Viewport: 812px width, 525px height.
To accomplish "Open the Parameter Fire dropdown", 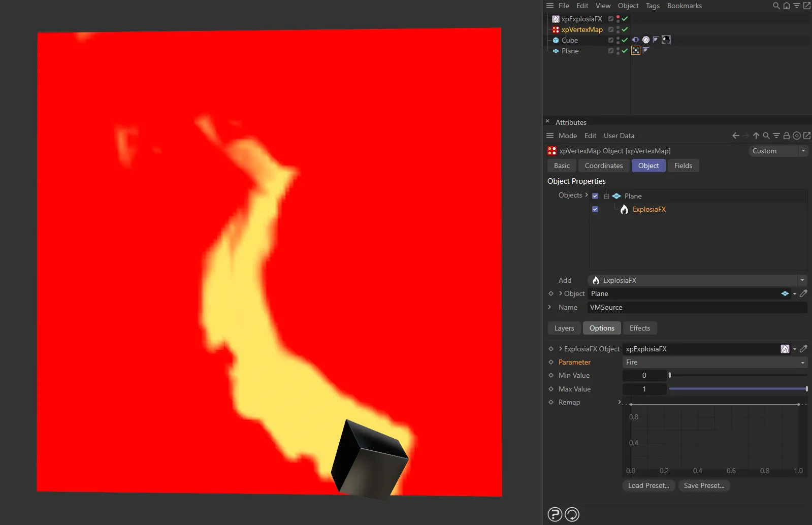I will 715,362.
